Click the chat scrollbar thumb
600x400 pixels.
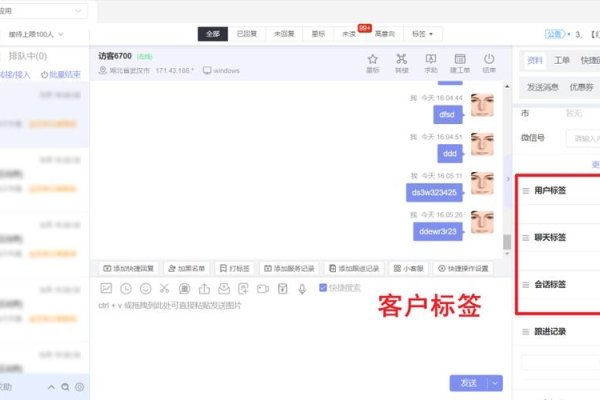point(507,242)
